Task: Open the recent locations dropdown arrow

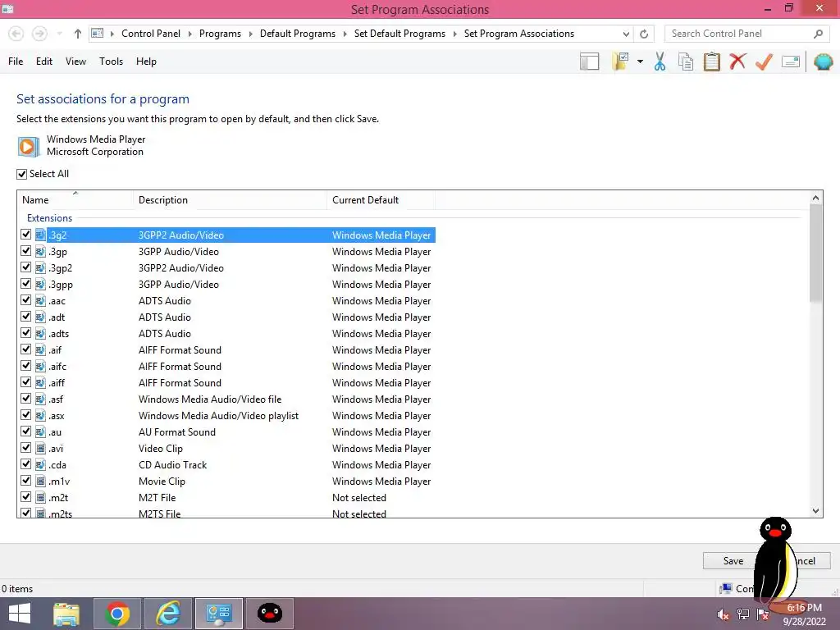Action: pos(59,34)
